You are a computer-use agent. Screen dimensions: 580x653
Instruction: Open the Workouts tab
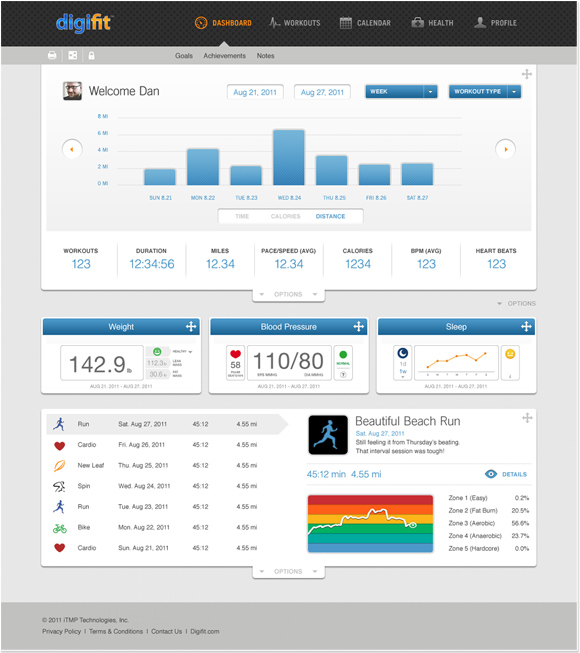(295, 23)
